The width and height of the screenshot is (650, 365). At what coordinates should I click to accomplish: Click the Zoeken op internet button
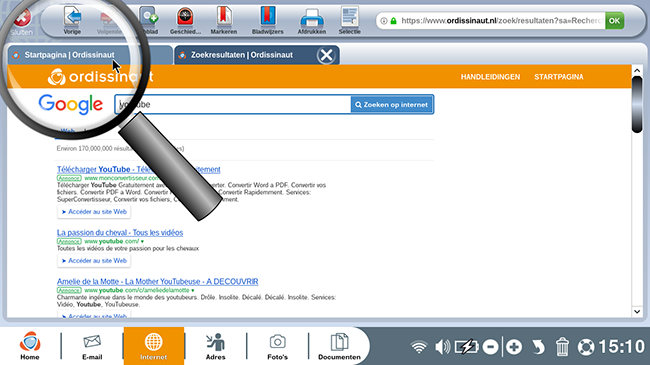click(392, 105)
